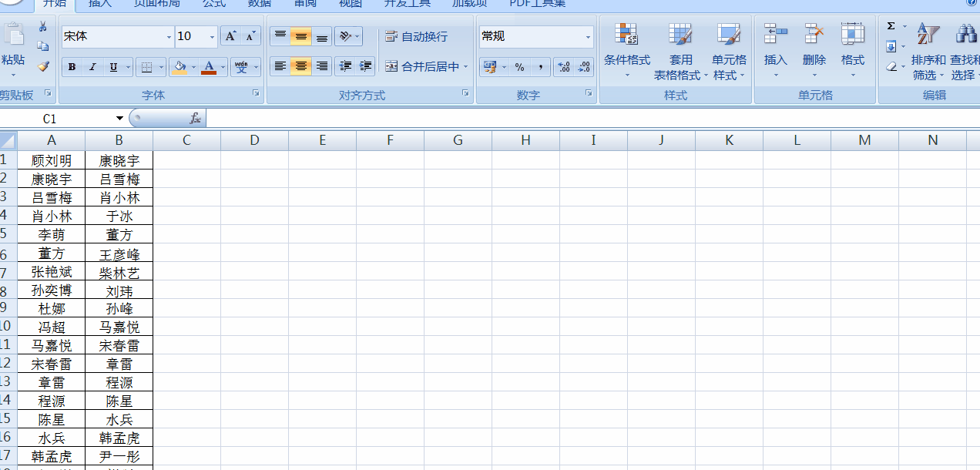Decrease font size with the small A icon
Image resolution: width=980 pixels, height=470 pixels.
click(251, 36)
